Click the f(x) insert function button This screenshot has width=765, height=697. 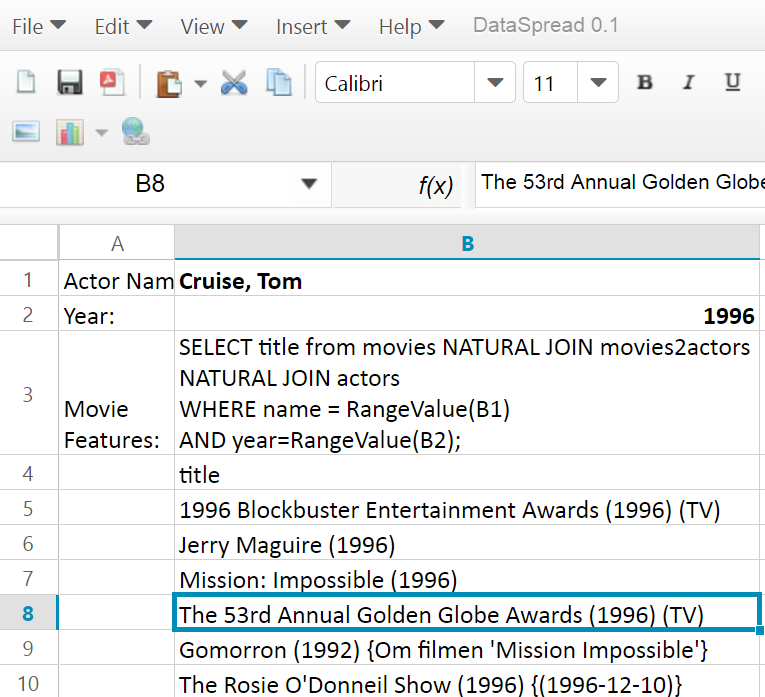[435, 185]
